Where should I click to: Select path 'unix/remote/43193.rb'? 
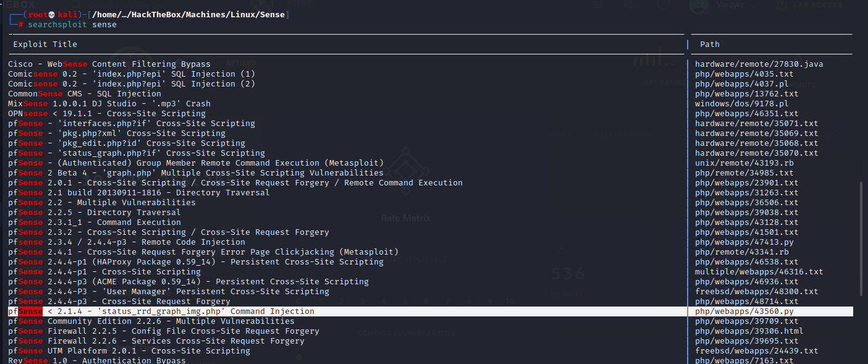coord(744,163)
